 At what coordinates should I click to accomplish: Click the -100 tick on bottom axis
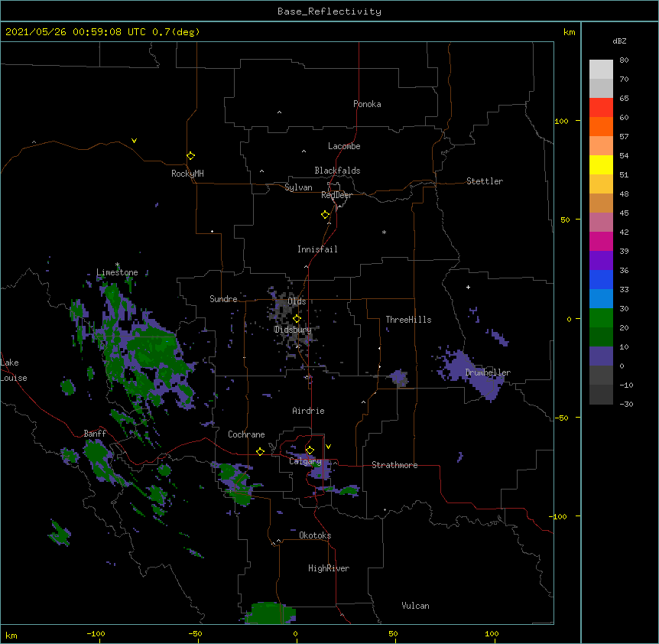point(96,633)
